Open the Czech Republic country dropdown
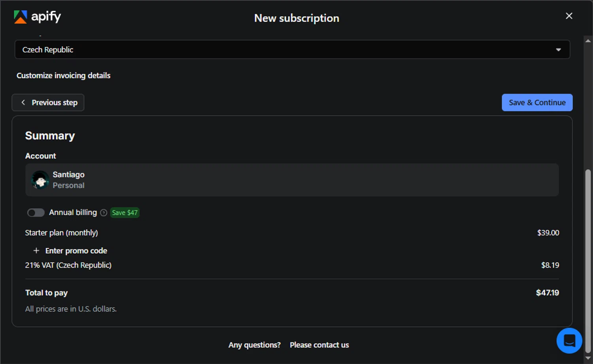The image size is (593, 364). (292, 50)
